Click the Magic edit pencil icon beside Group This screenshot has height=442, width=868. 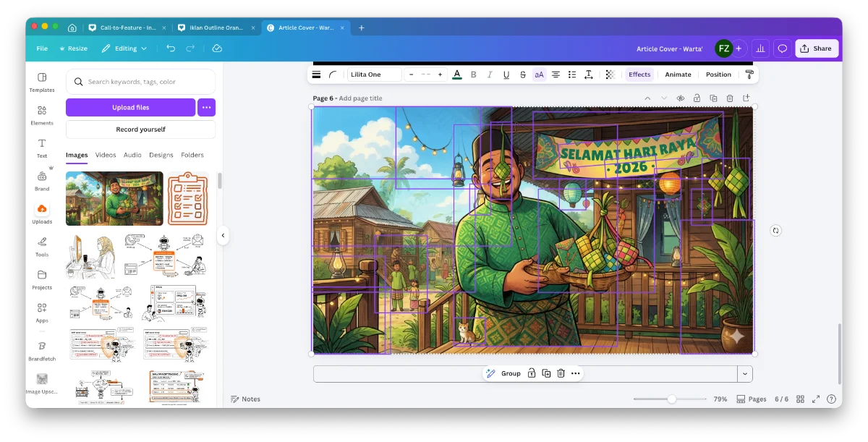coord(490,373)
